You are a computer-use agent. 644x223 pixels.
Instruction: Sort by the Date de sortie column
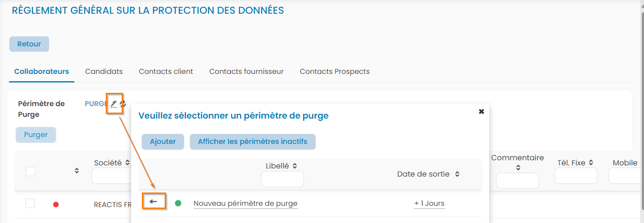(457, 174)
